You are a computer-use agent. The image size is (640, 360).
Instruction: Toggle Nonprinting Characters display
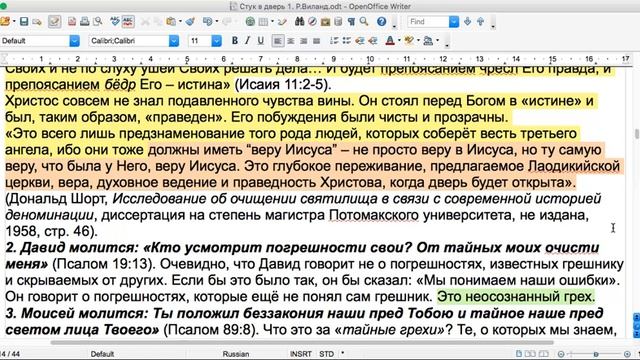(x=351, y=22)
